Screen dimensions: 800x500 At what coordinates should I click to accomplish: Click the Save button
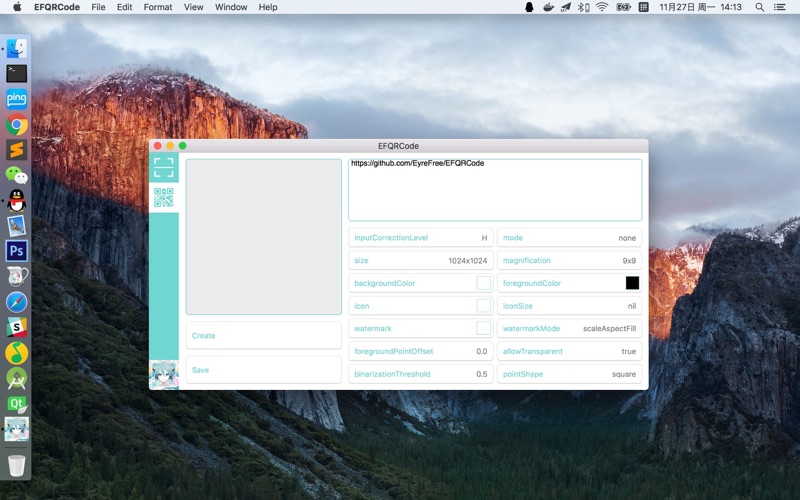[x=263, y=369]
